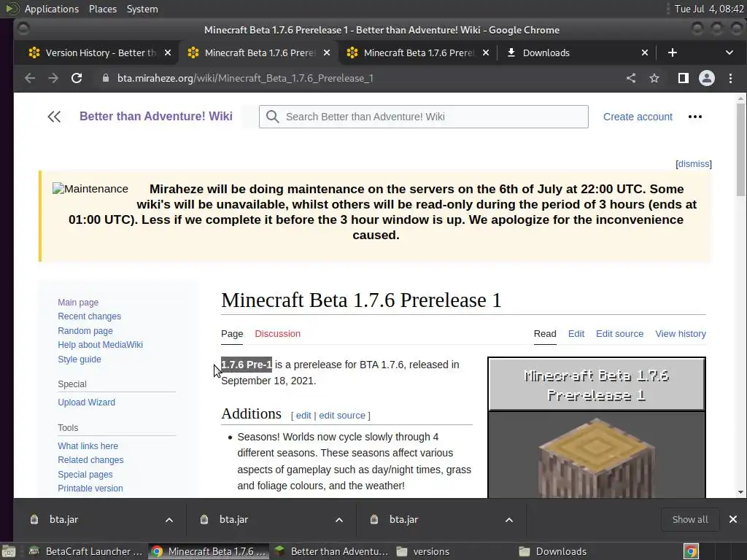
Task: Reload the current wiki page
Action: 76,78
